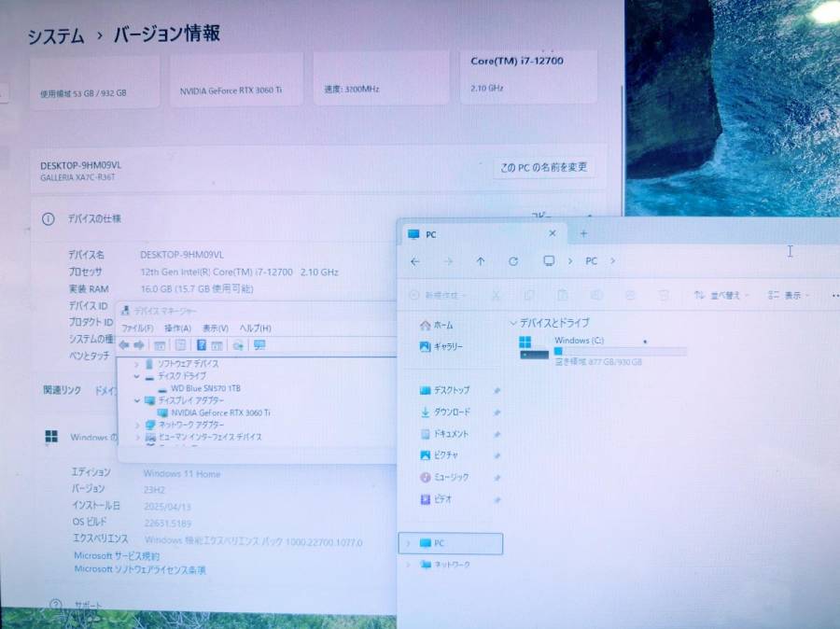Click the デスクトップ folder icon in sidebar
The width and height of the screenshot is (840, 629).
(426, 390)
